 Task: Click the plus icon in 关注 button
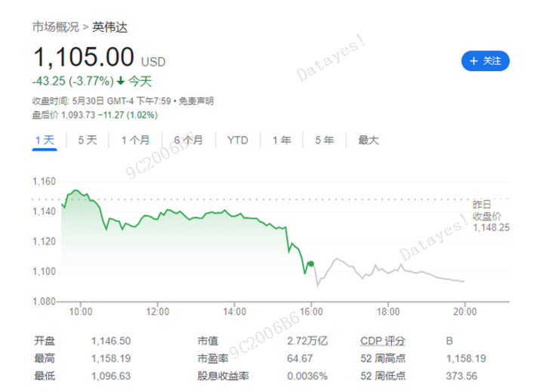pos(474,61)
